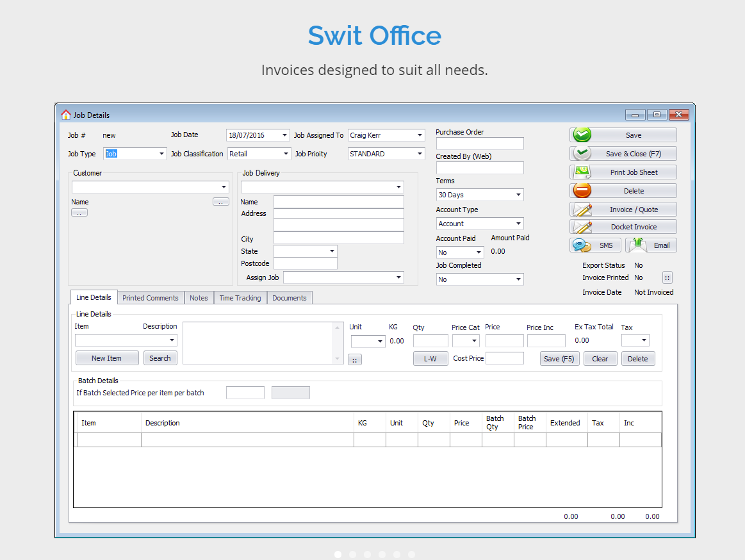745x560 pixels.
Task: Click the New Item button
Action: (x=106, y=358)
